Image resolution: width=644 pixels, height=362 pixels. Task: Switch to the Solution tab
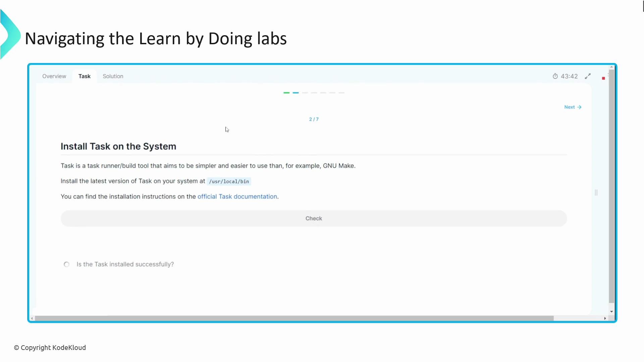tap(113, 76)
